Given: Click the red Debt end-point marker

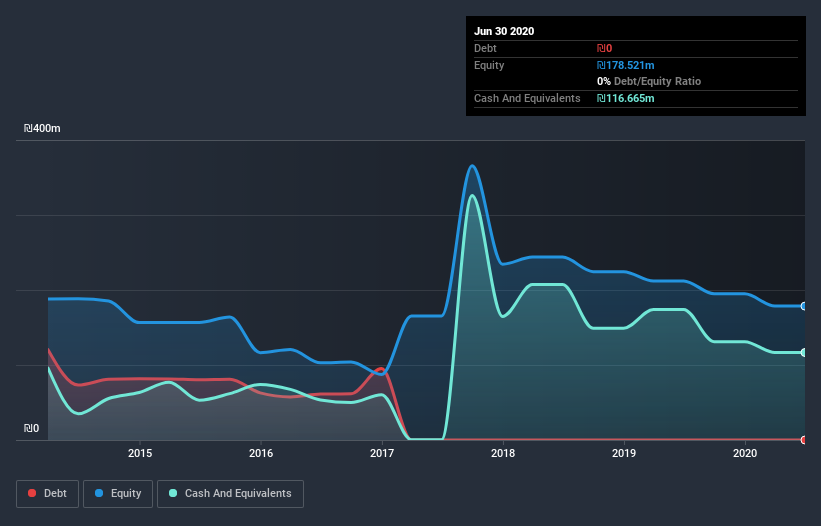Looking at the screenshot, I should pos(804,440).
